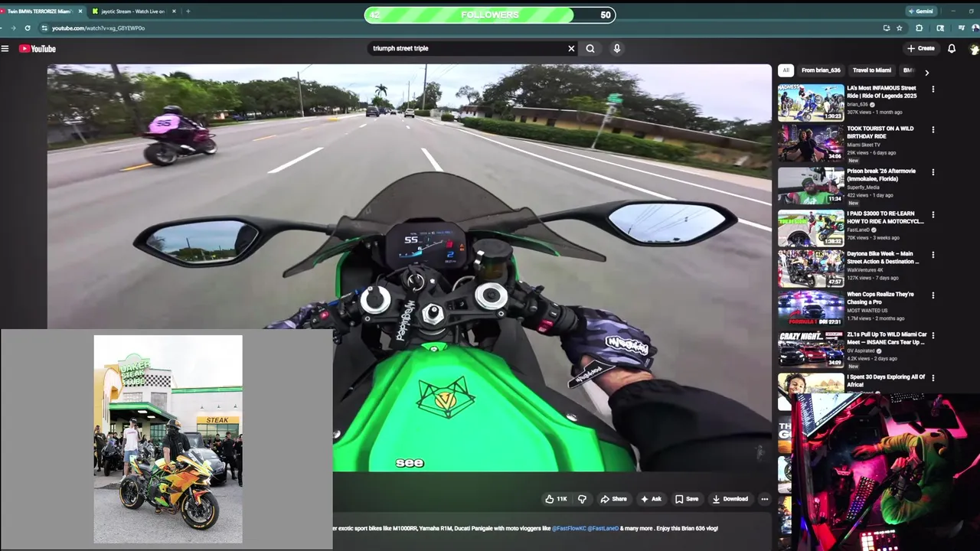980x551 pixels.
Task: Open a new browser tab
Action: (188, 11)
